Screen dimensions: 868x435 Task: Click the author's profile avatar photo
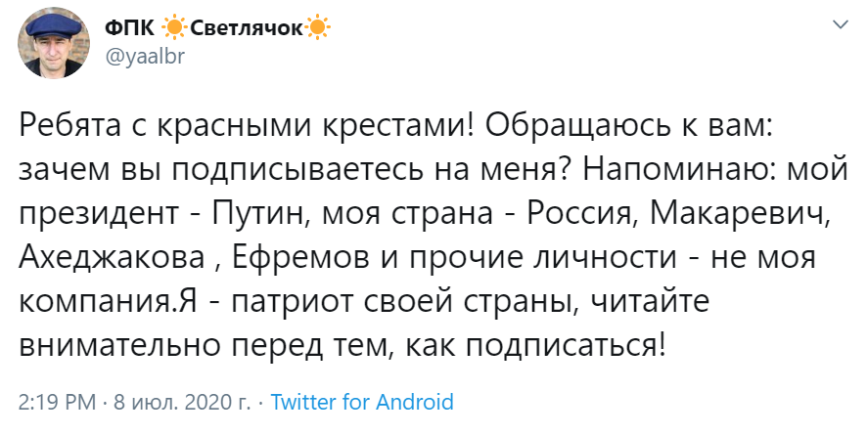(x=47, y=45)
